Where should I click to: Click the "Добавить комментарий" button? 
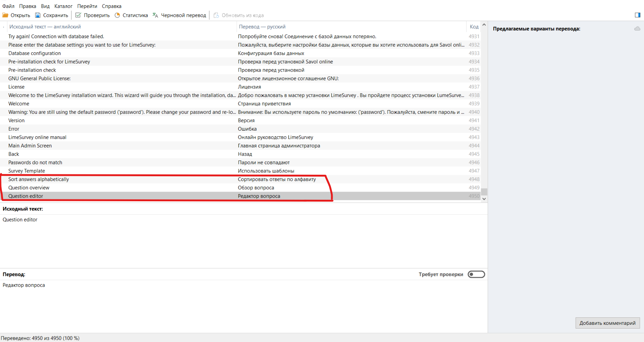(x=607, y=323)
